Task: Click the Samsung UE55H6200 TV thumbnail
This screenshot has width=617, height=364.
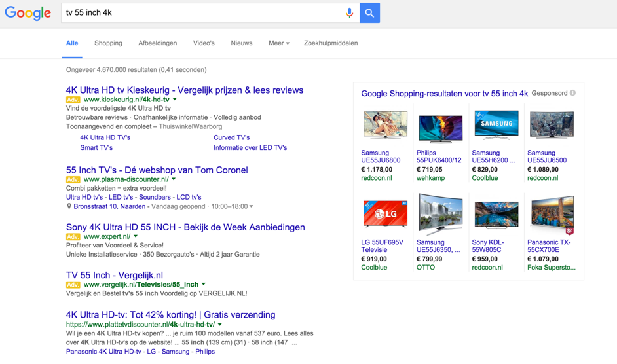Action: click(496, 125)
